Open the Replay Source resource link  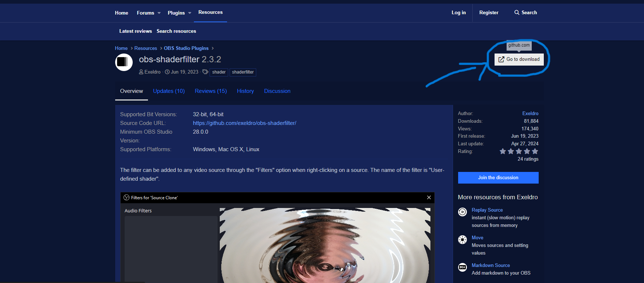point(487,210)
